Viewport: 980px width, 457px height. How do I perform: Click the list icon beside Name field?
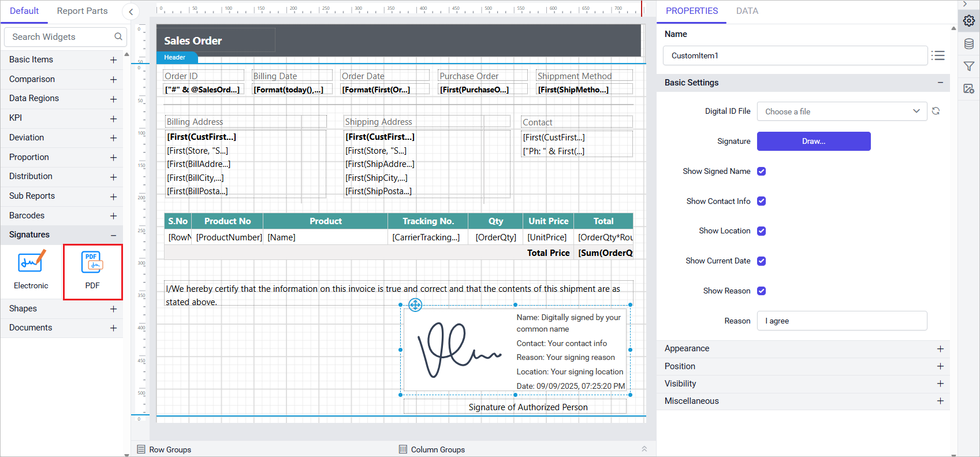[938, 55]
